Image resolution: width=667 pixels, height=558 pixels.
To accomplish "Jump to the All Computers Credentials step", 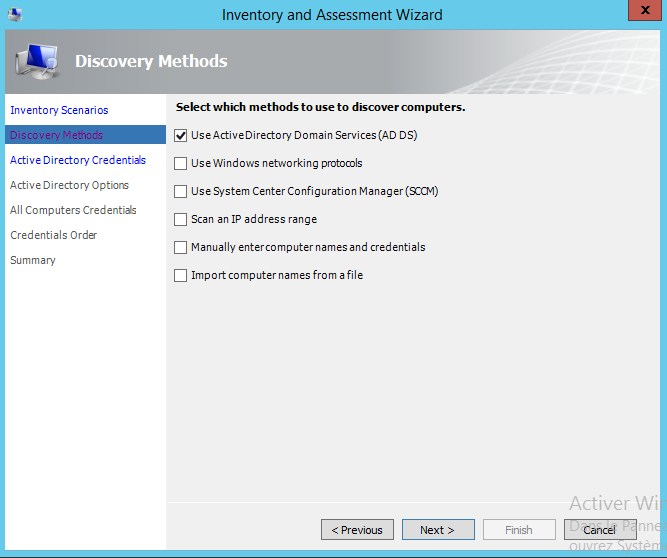I will [73, 210].
